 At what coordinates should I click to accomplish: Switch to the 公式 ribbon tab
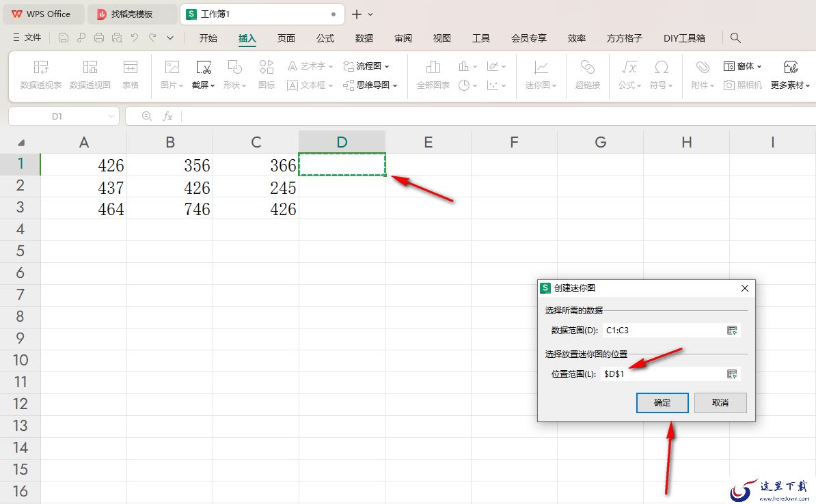[x=325, y=38]
